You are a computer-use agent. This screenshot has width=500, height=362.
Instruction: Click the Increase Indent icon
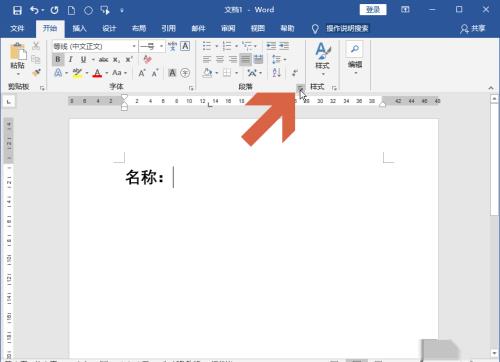click(x=284, y=46)
